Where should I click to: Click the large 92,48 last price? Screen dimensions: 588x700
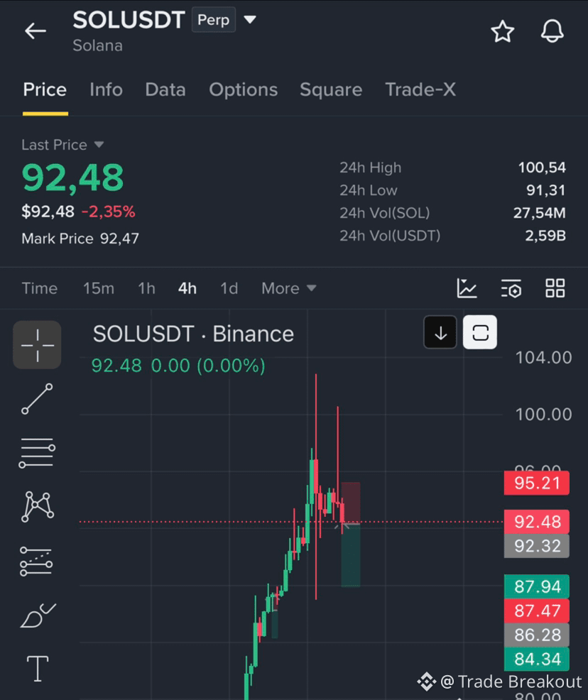point(72,177)
